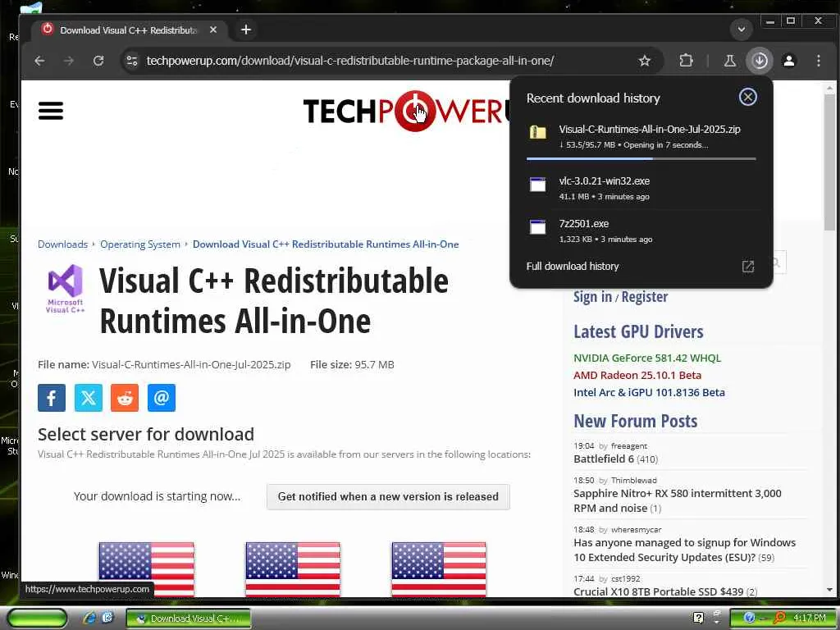Click the green Start button
840x630 pixels.
(x=37, y=618)
